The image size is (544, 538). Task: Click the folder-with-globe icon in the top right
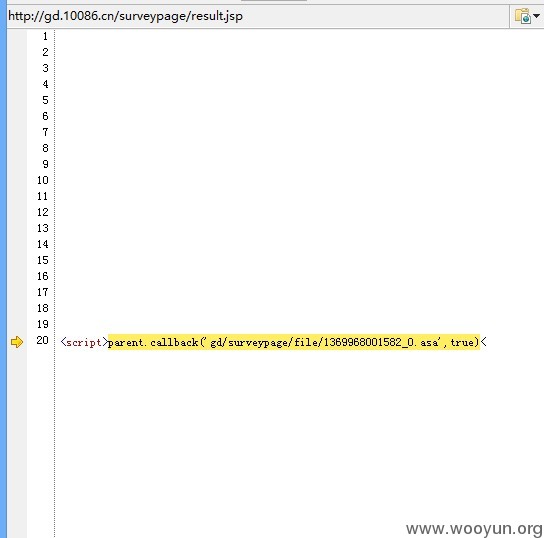523,16
